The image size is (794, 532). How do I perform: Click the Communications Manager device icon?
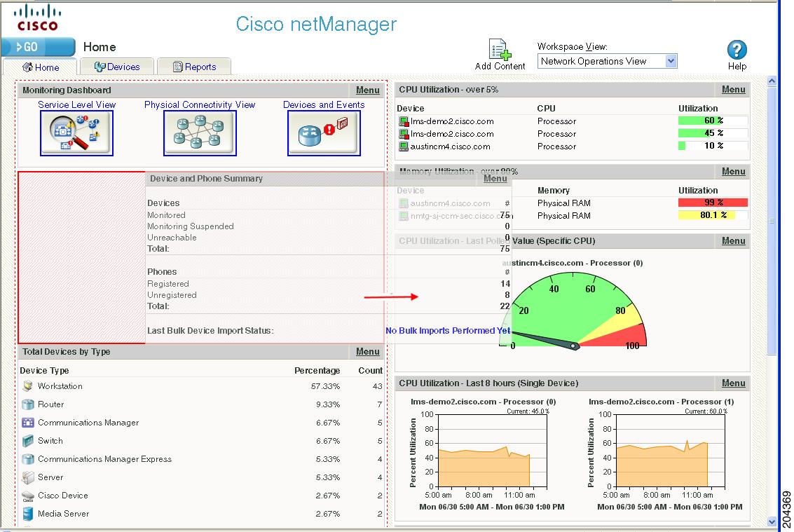pos(27,423)
